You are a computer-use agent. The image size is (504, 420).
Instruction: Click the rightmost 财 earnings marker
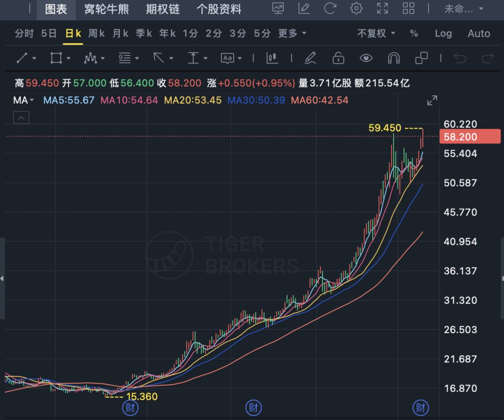coord(420,408)
